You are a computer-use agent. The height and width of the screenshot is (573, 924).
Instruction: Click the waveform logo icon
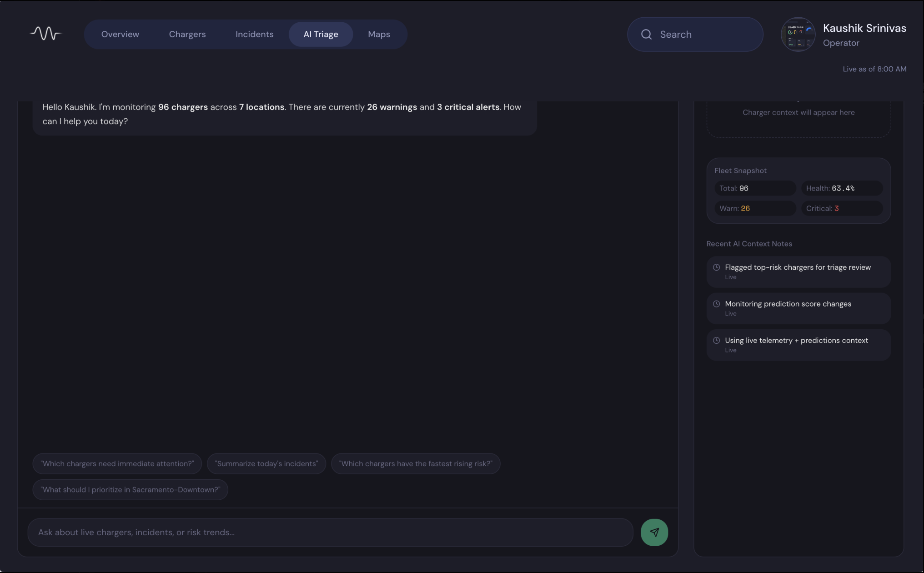[46, 34]
